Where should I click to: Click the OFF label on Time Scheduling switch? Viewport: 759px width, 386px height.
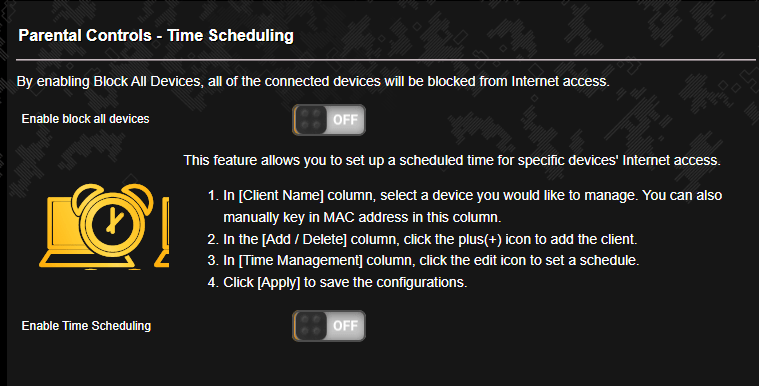point(346,325)
